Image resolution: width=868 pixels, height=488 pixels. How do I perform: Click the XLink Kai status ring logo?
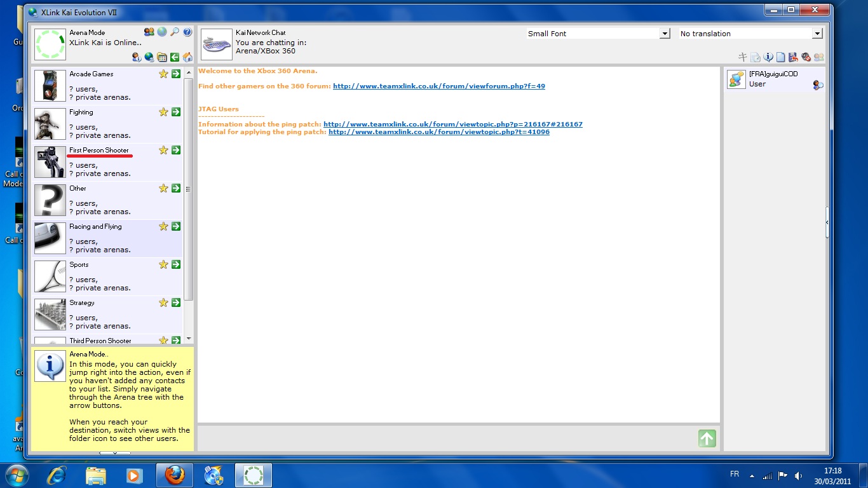(50, 44)
